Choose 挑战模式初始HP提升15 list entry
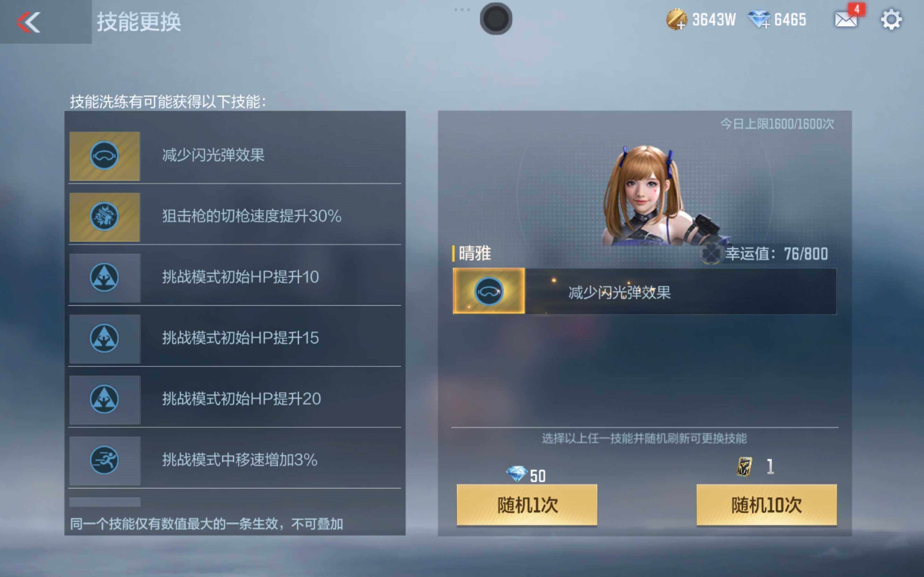This screenshot has width=924, height=577. 235,339
